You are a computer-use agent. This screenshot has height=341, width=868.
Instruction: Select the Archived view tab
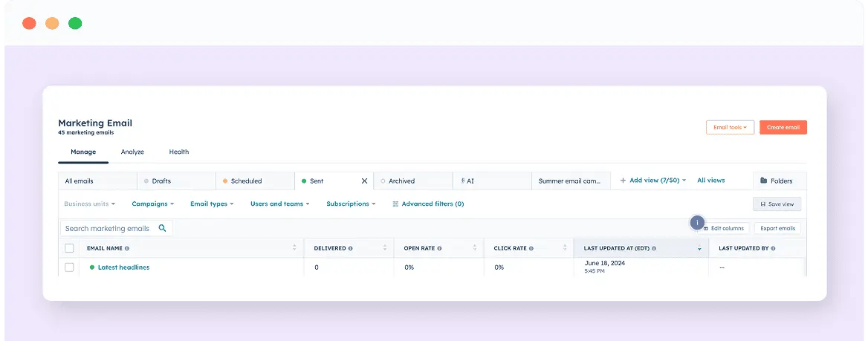click(413, 181)
